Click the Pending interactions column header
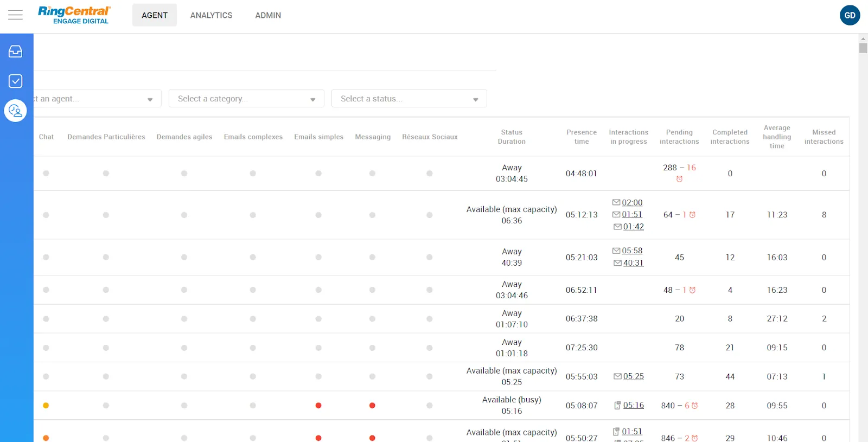This screenshot has width=868, height=442. tap(679, 137)
